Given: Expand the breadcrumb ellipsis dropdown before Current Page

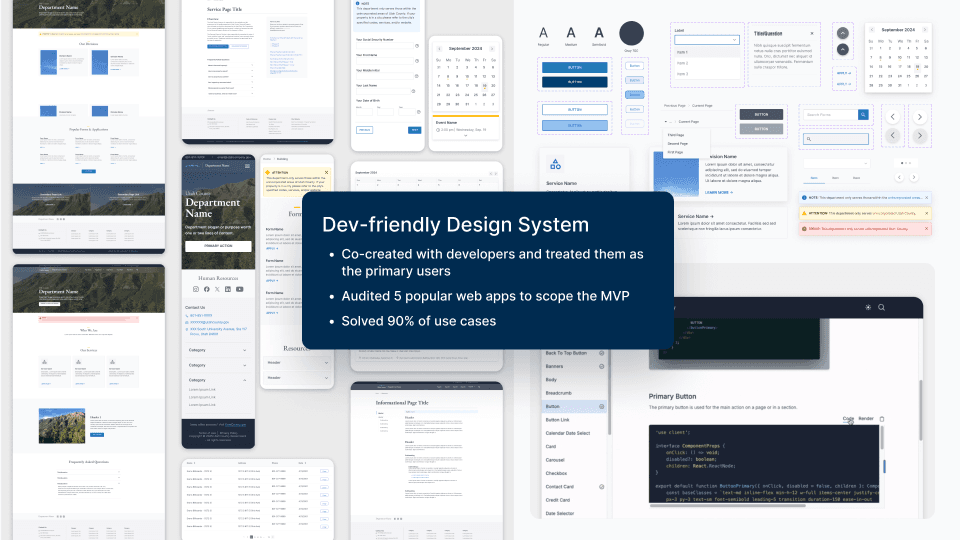Looking at the screenshot, I should coord(667,122).
